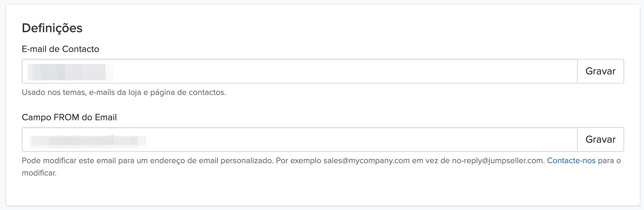Click the empty area of FROM email field

[350, 140]
